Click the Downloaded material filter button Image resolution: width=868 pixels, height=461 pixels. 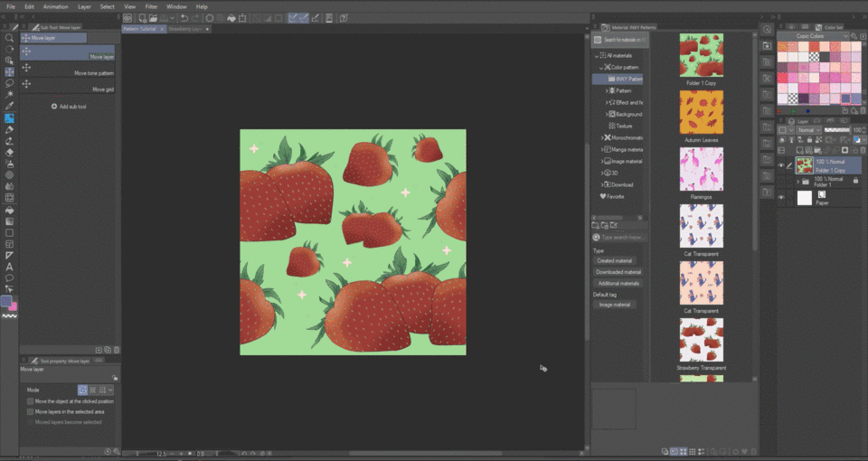pos(618,272)
